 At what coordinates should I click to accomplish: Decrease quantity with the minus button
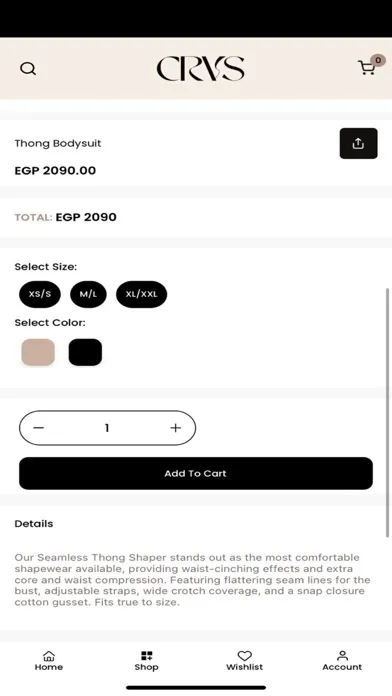39,428
